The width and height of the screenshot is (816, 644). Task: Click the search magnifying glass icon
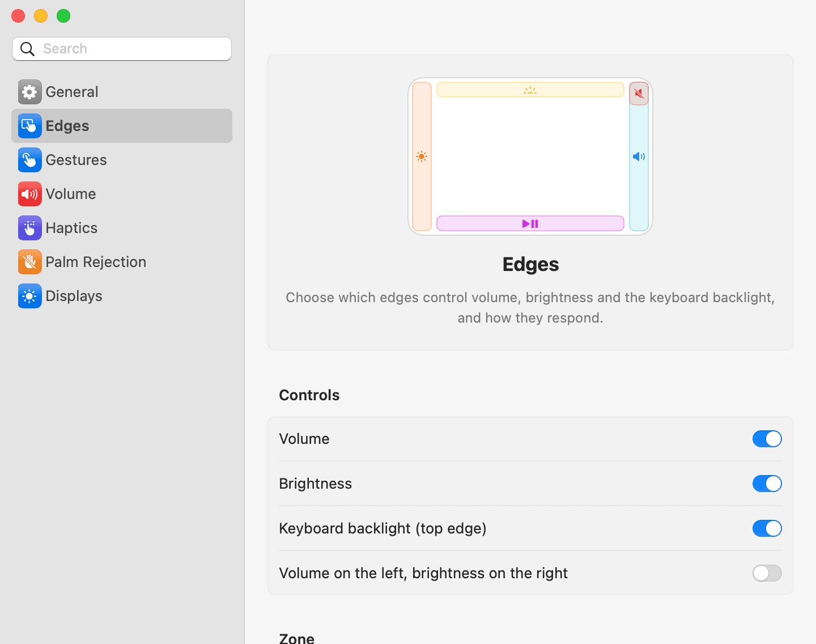point(27,49)
